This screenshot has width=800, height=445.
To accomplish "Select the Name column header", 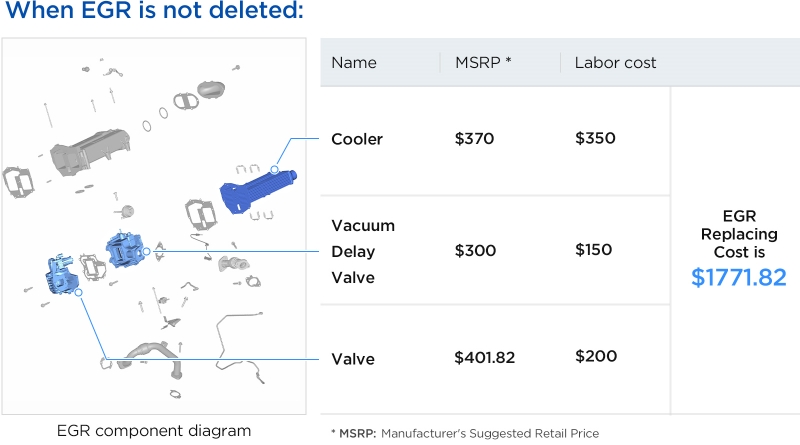I will [x=354, y=63].
